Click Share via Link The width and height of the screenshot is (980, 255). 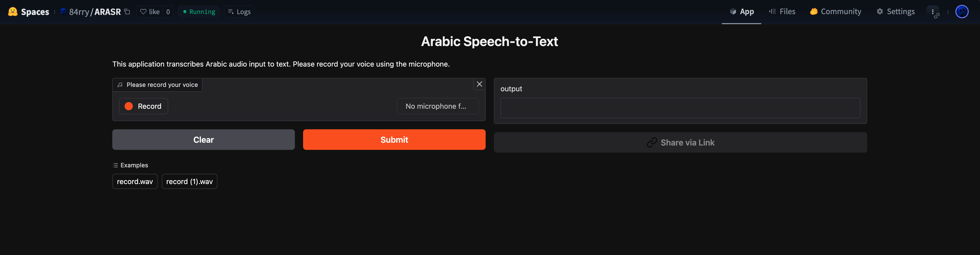pos(680,143)
